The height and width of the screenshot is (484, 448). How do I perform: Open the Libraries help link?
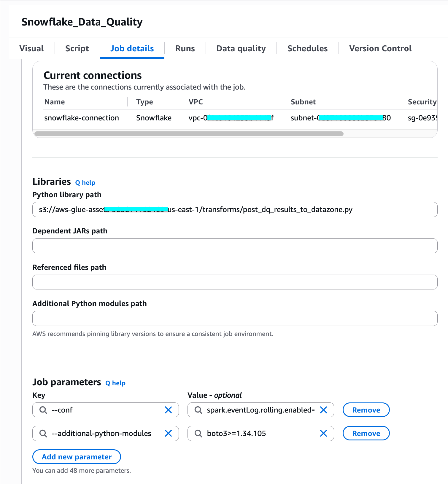click(x=85, y=182)
